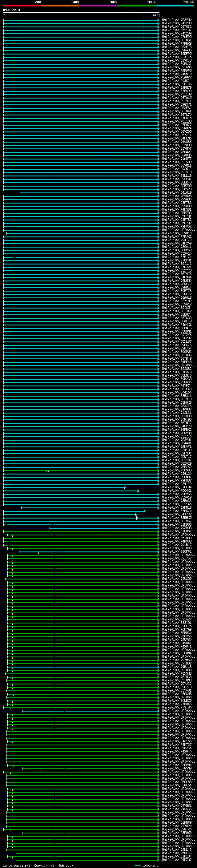Open hit UniRef100_P51137
Image resolution: width=197 pixels, height=868 pixels.
point(176,30)
